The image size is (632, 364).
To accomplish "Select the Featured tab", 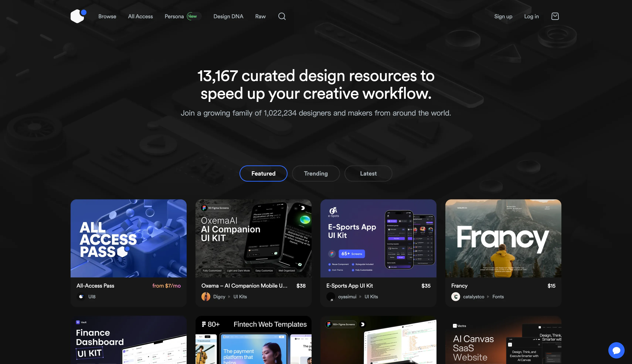I will click(263, 174).
